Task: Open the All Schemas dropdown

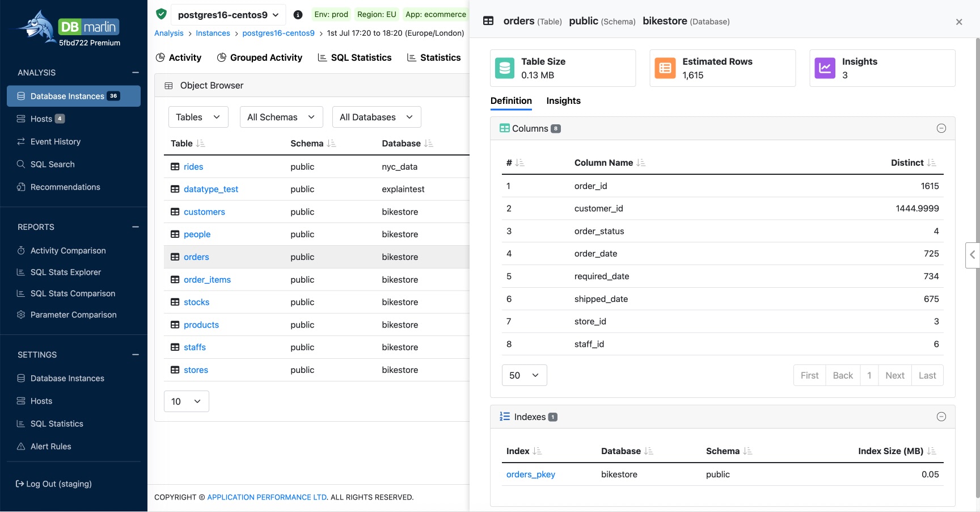Action: pyautogui.click(x=281, y=117)
